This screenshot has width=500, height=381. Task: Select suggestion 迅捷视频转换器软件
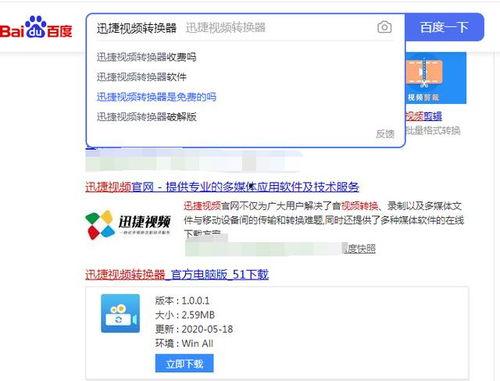click(141, 77)
